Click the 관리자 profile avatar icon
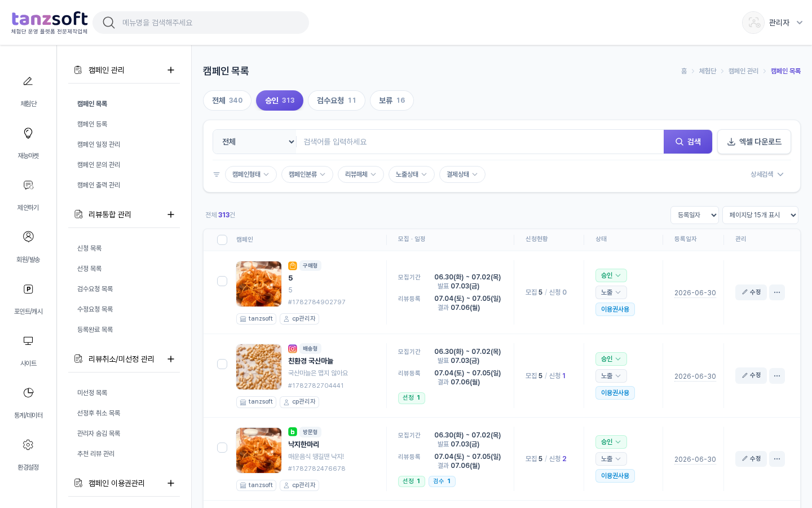The image size is (812, 508). click(x=753, y=23)
